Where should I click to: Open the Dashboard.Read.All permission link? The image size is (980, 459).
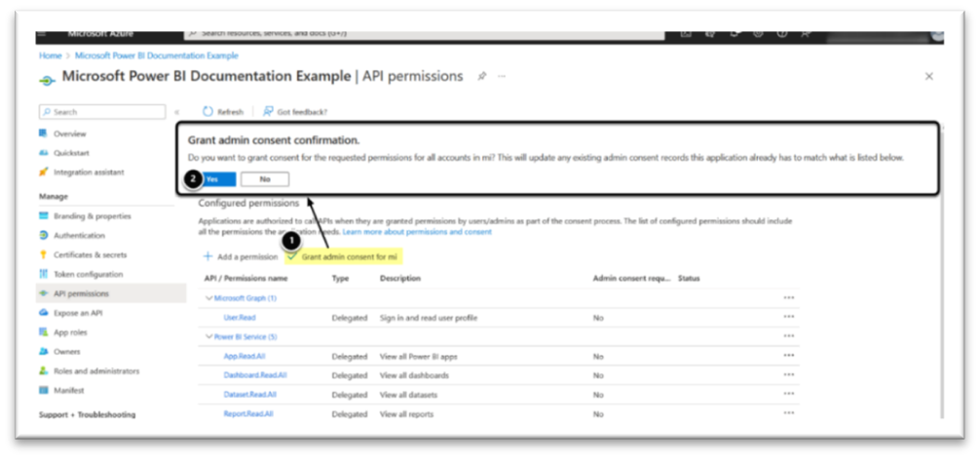tap(255, 375)
